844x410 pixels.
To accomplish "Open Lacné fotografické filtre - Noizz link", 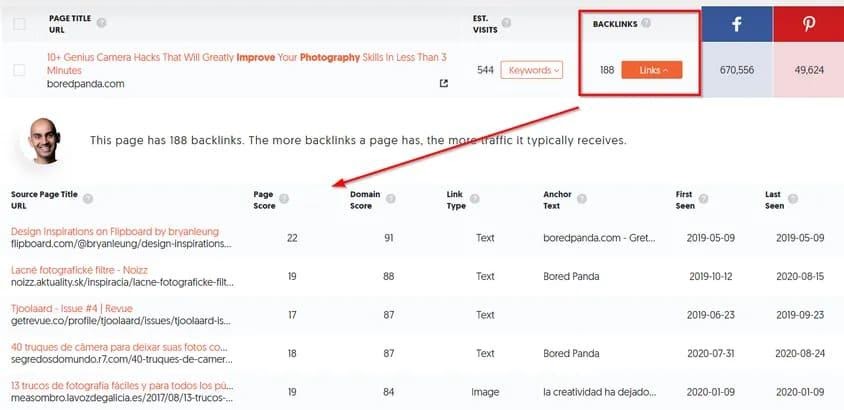I will pyautogui.click(x=79, y=270).
